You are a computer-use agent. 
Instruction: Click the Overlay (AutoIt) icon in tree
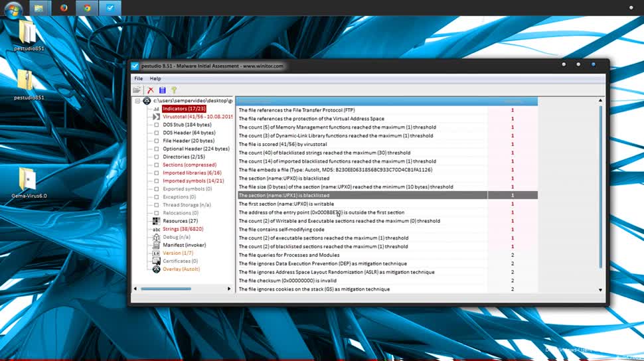pyautogui.click(x=156, y=269)
